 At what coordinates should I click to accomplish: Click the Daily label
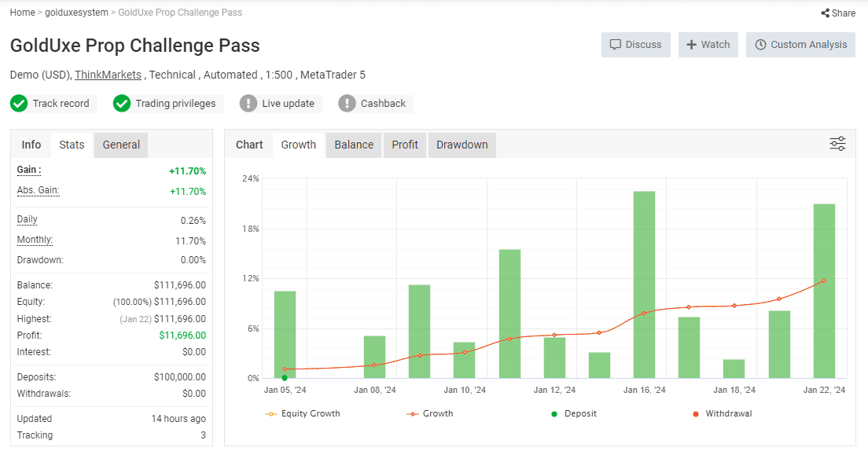point(27,219)
